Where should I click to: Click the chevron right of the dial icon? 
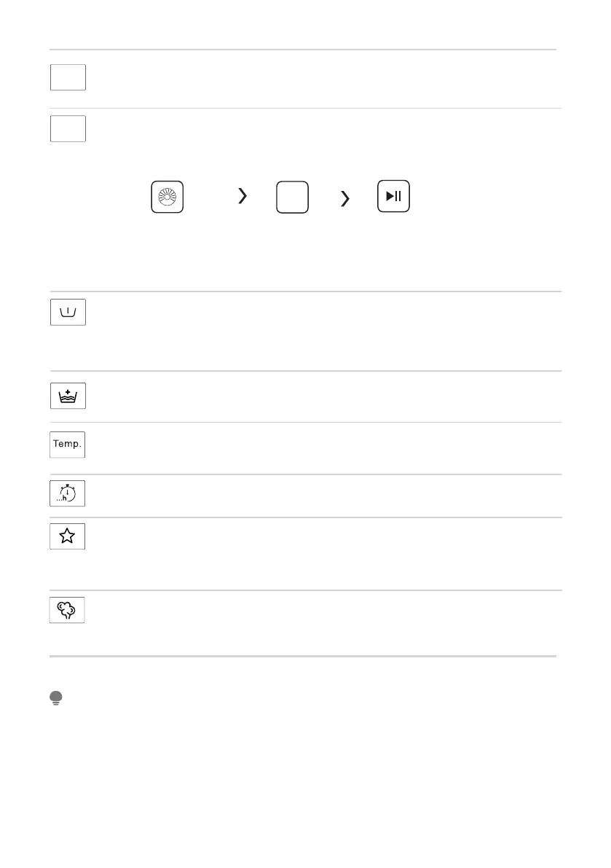(x=243, y=196)
